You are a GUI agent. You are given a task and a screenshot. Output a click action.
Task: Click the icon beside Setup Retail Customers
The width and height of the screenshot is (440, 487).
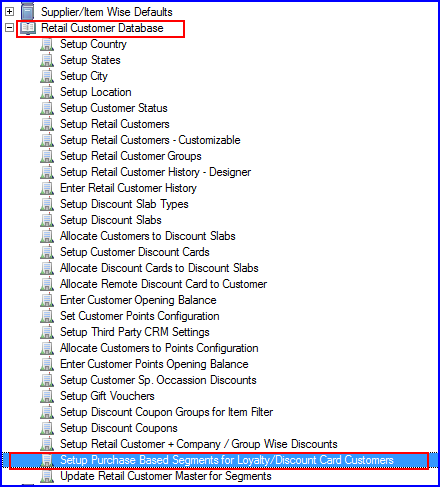click(47, 124)
